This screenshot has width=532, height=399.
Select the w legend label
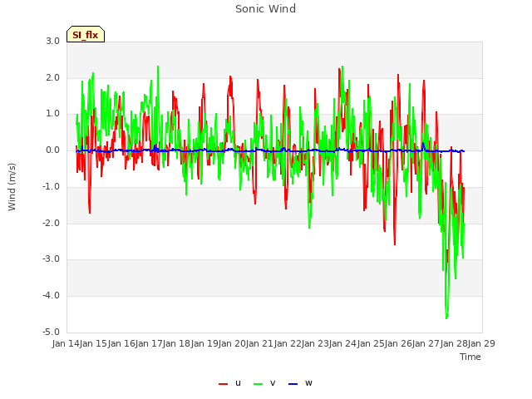(x=308, y=383)
